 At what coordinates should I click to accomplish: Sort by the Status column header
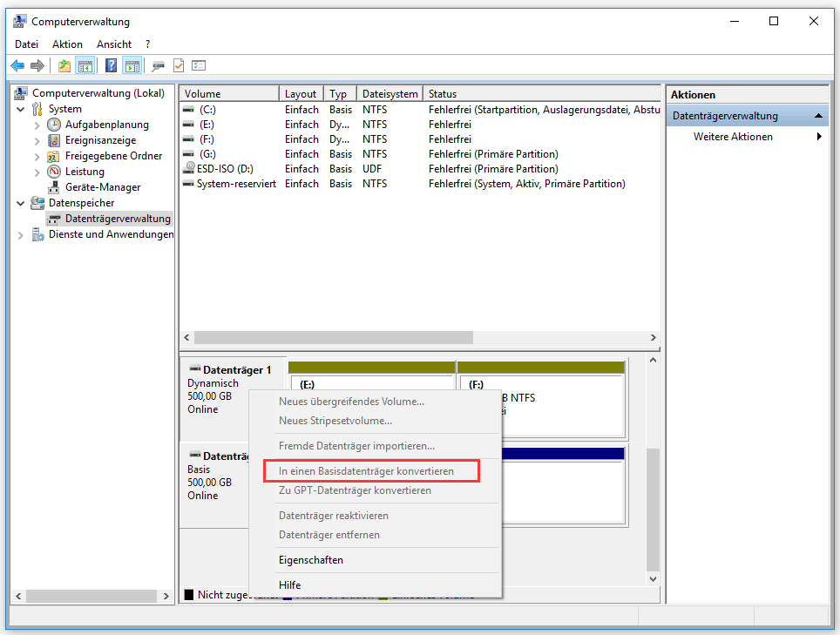pos(542,94)
